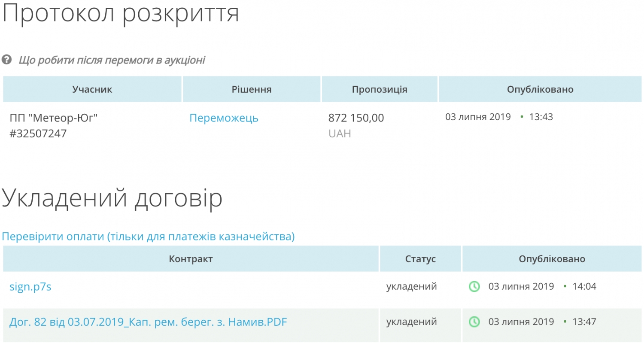Click the Контракт column header

pyautogui.click(x=191, y=259)
